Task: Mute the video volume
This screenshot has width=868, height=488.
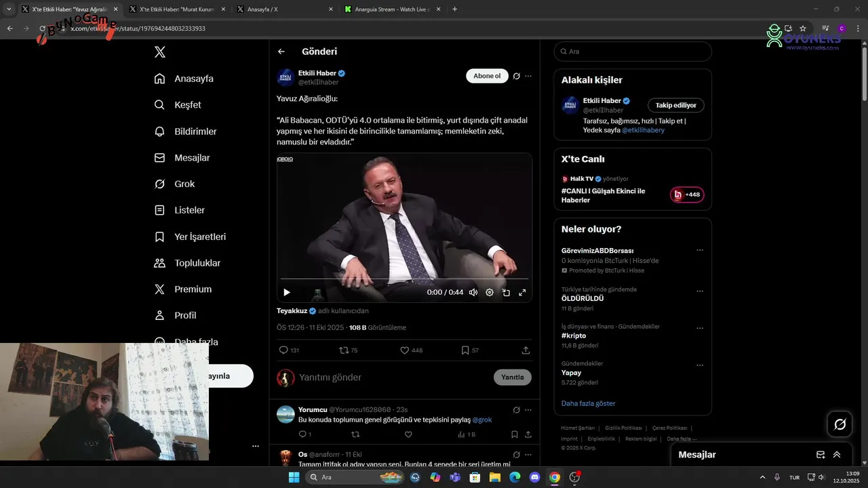Action: click(473, 293)
